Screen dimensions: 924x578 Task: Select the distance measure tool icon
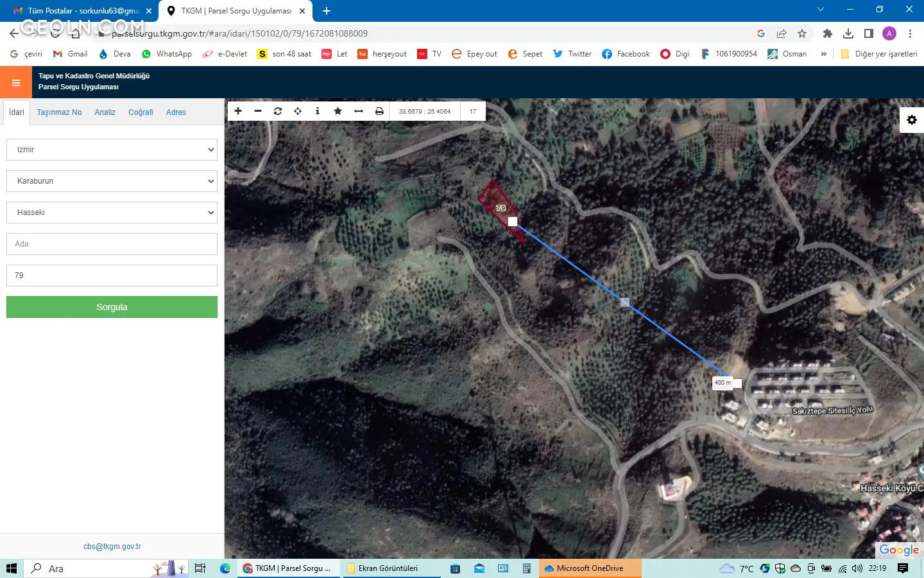coord(359,111)
